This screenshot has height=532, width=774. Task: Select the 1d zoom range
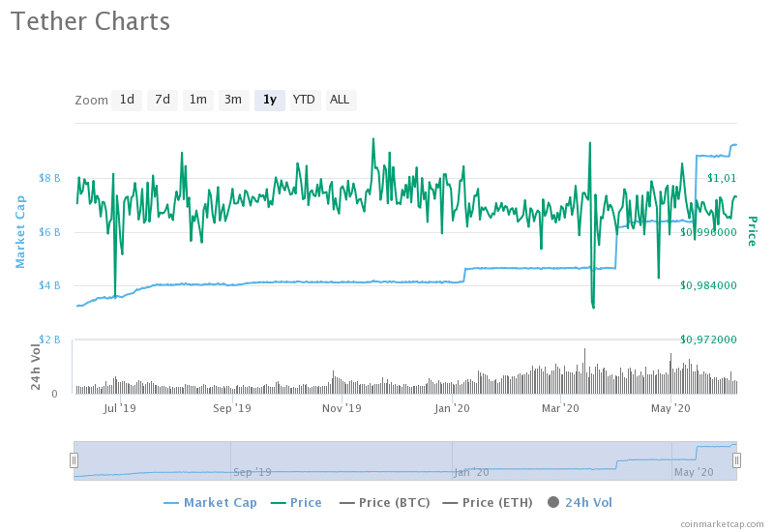click(x=127, y=100)
